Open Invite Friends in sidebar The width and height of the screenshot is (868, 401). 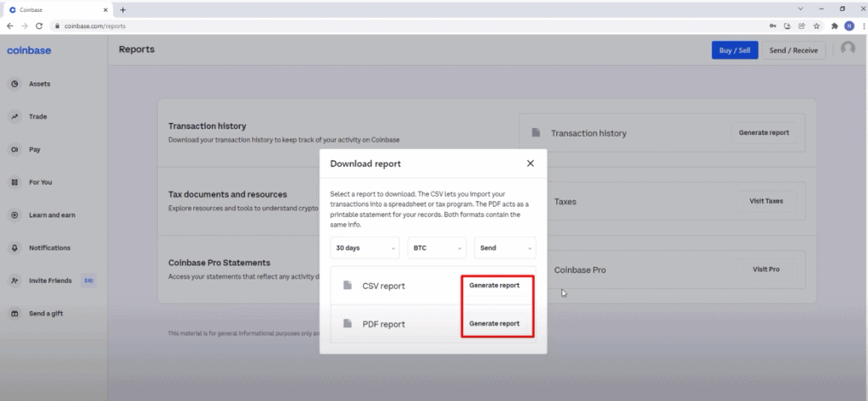pyautogui.click(x=49, y=281)
